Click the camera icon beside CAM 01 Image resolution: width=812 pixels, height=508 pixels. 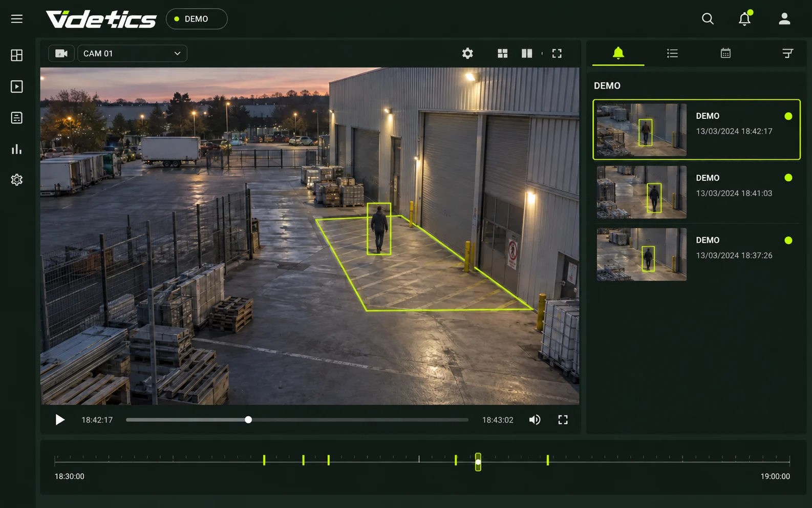pyautogui.click(x=61, y=53)
